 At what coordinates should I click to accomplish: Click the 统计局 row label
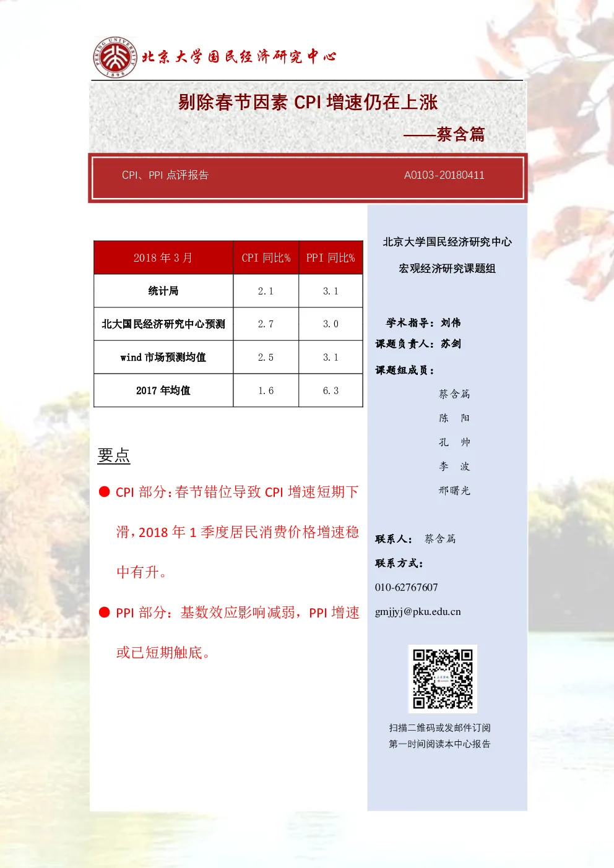point(163,291)
